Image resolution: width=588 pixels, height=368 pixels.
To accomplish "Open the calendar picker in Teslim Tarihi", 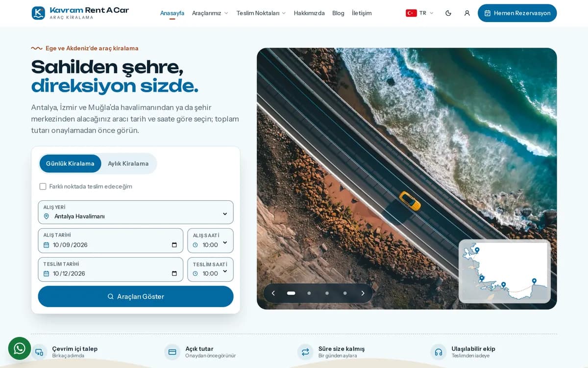I will (174, 273).
